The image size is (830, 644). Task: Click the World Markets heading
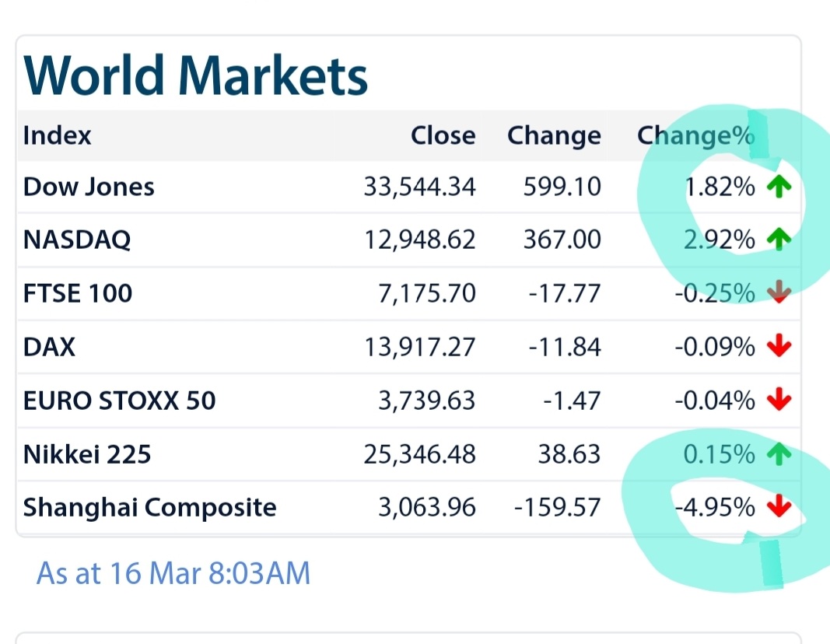pos(196,76)
